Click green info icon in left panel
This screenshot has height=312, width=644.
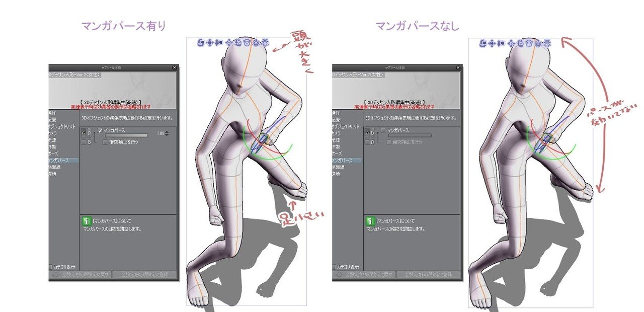pos(87,221)
